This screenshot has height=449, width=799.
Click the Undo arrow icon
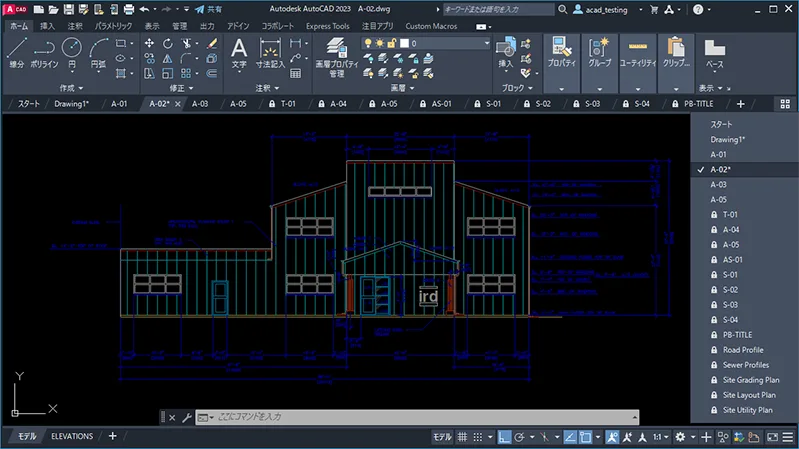pyautogui.click(x=144, y=9)
